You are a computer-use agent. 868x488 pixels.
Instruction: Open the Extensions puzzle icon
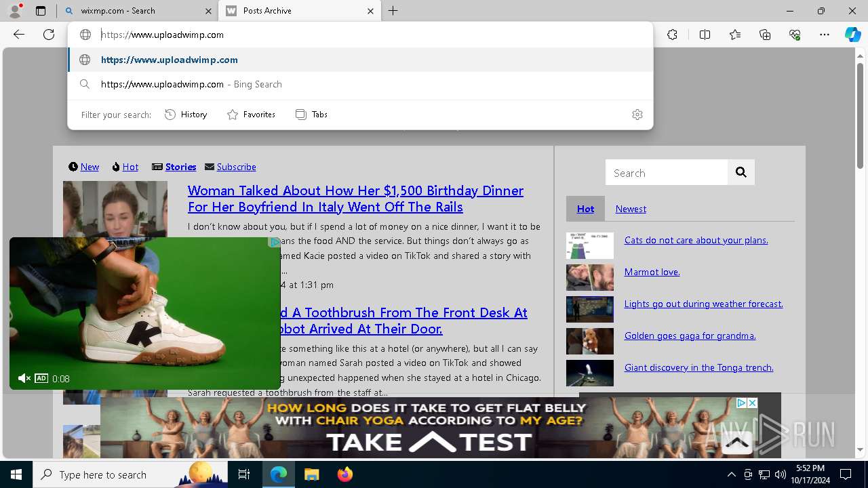coord(672,35)
